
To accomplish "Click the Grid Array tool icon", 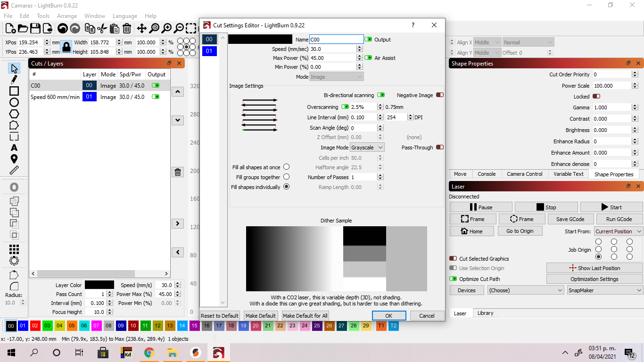I will click(x=14, y=249).
